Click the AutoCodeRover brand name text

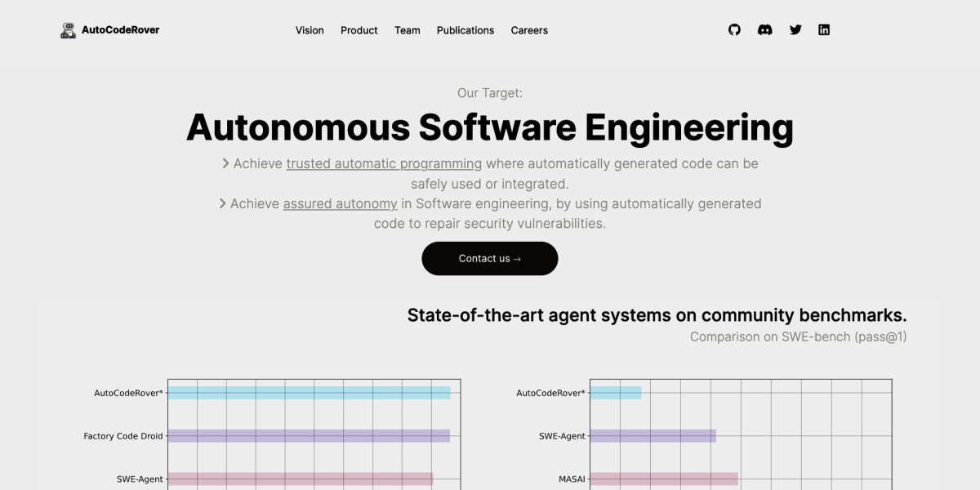(x=120, y=30)
